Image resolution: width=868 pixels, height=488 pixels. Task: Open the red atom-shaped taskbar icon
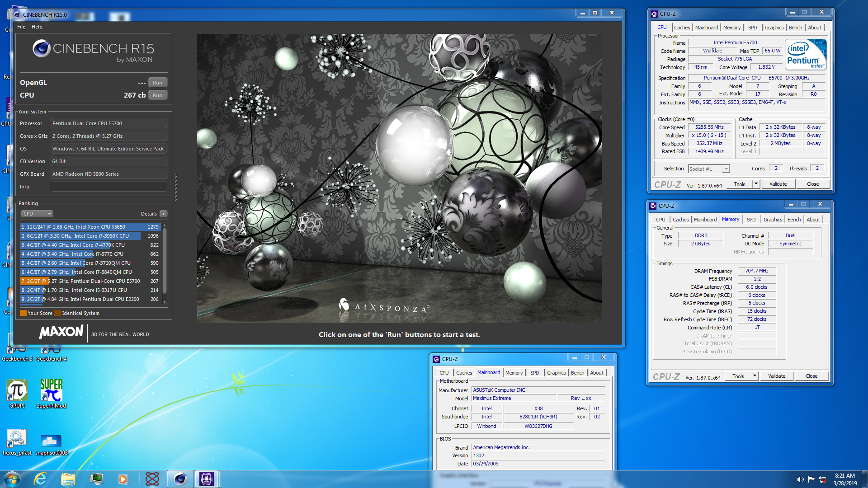click(x=152, y=479)
